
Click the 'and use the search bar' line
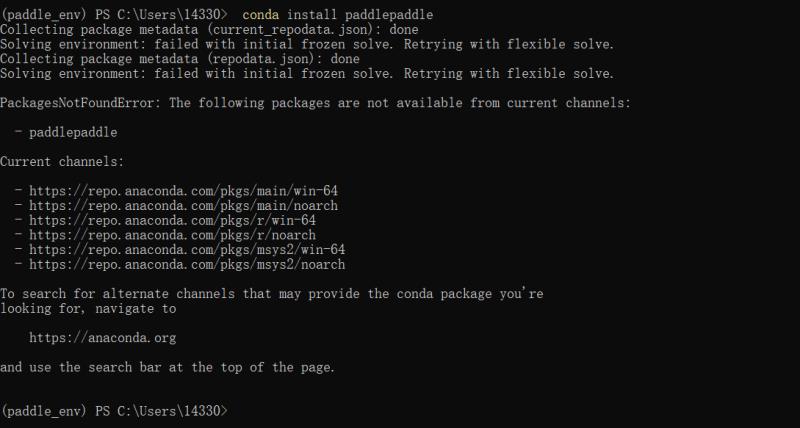tap(167, 367)
